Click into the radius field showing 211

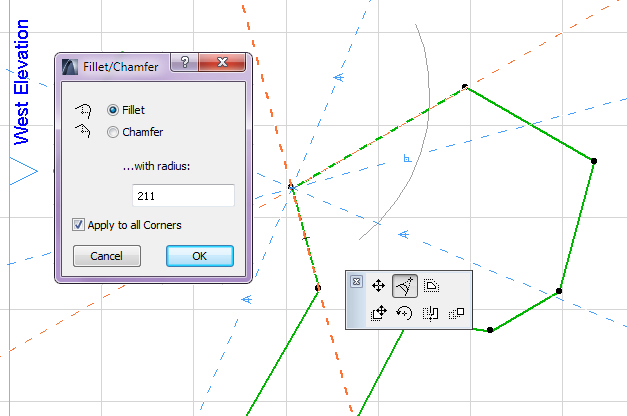[183, 196]
